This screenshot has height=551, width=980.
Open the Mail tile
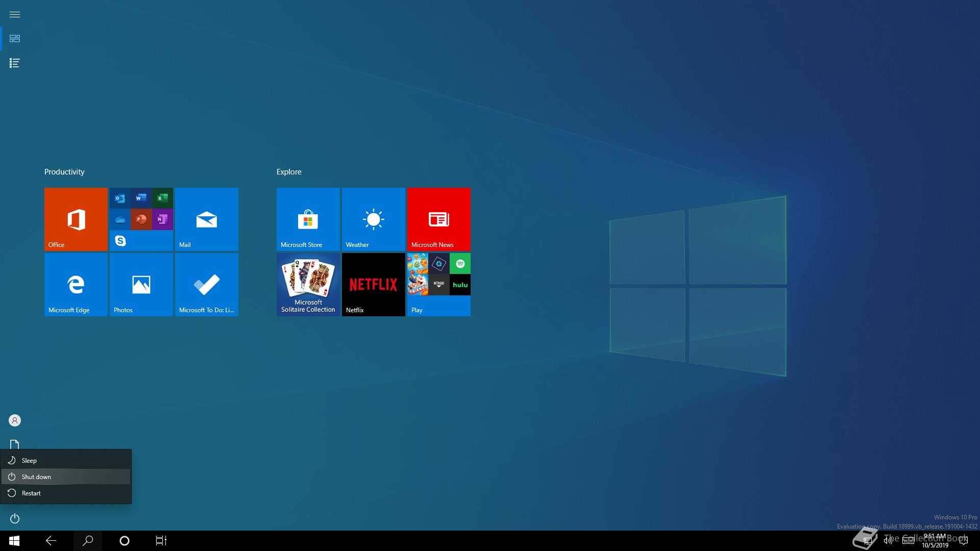point(206,219)
